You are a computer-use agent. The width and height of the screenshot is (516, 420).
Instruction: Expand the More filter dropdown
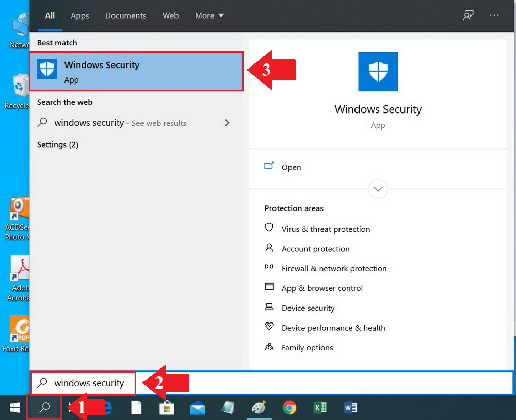(x=209, y=15)
